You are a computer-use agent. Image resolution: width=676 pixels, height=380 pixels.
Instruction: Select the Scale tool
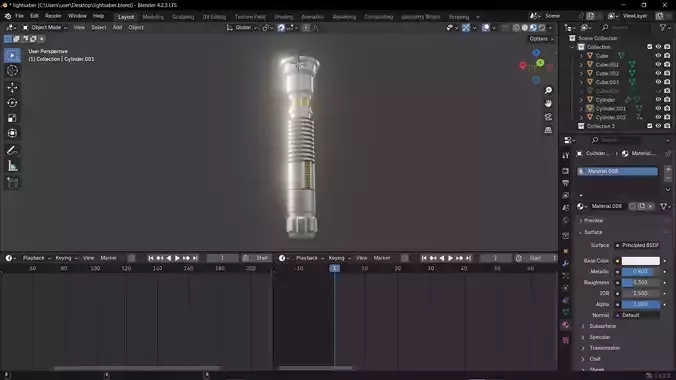pos(12,118)
